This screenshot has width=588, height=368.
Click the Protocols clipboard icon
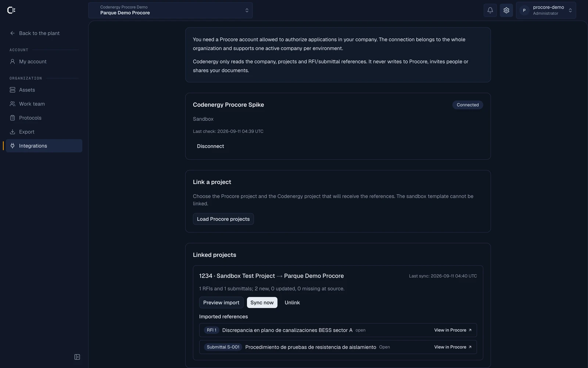point(12,118)
